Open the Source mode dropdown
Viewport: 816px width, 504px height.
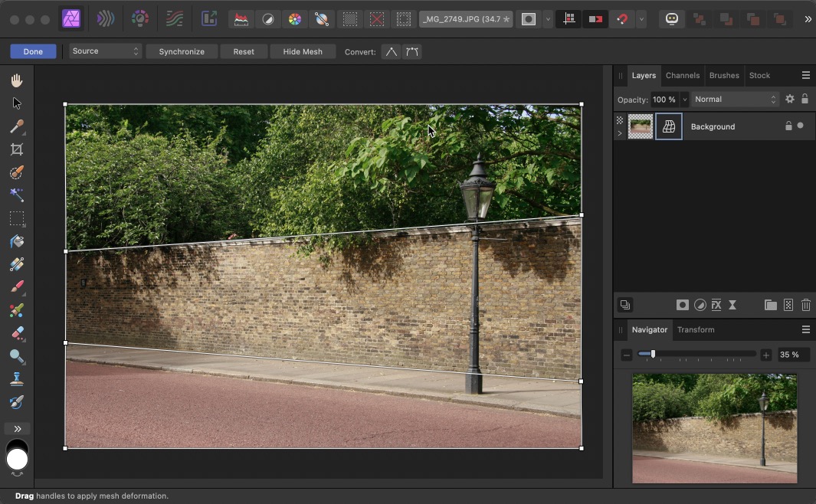tap(105, 51)
